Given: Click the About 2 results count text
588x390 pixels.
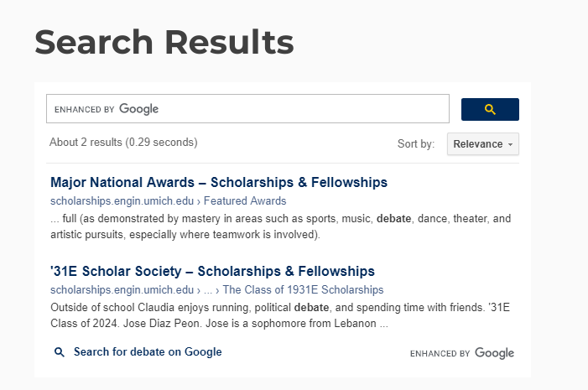Looking at the screenshot, I should [123, 142].
